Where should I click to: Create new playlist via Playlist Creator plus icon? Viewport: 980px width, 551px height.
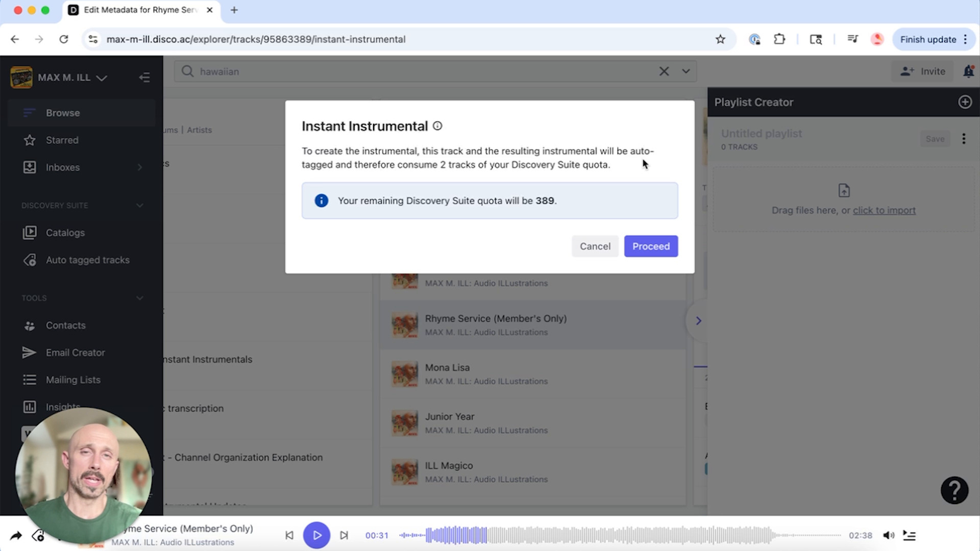(965, 102)
